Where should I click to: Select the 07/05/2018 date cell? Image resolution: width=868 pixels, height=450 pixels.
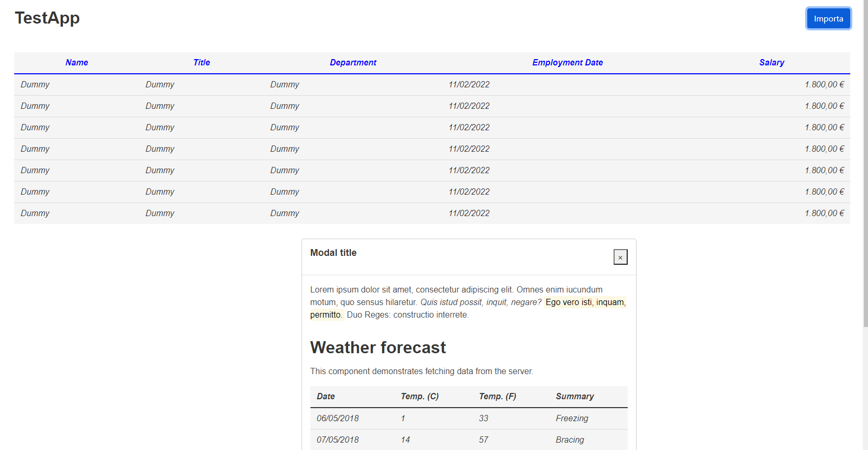pos(338,440)
